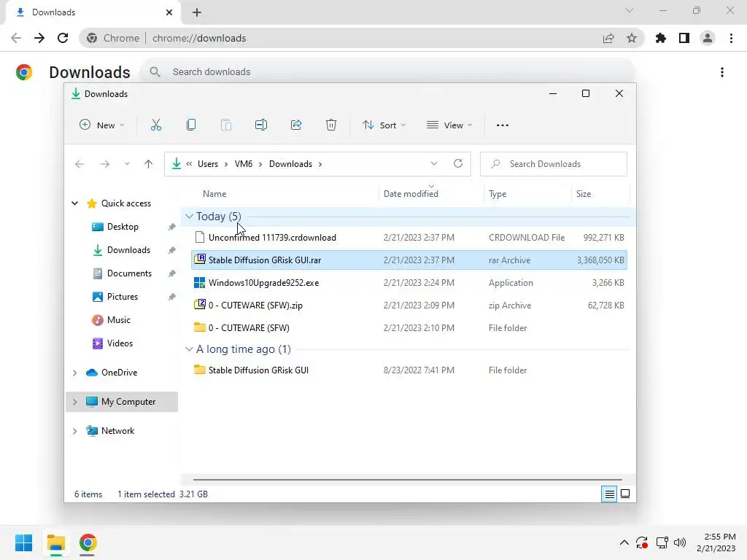Screen dimensions: 747x560
Task: Click the Paste clipboard icon in Explorer toolbar
Action: 226,125
